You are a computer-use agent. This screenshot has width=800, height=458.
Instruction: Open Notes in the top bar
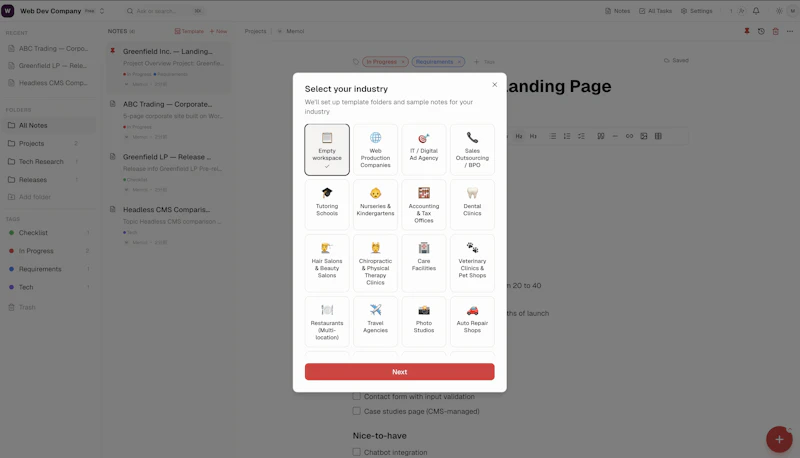coord(617,11)
